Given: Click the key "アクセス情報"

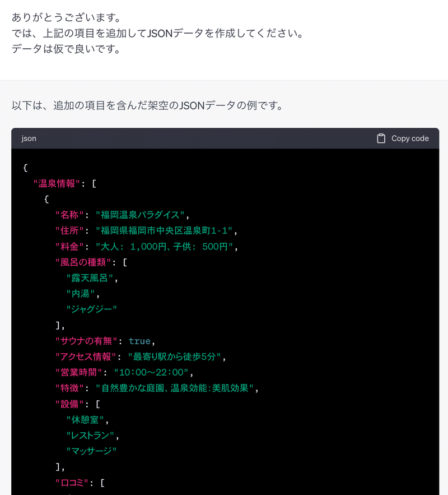Looking at the screenshot, I should pos(86,357).
